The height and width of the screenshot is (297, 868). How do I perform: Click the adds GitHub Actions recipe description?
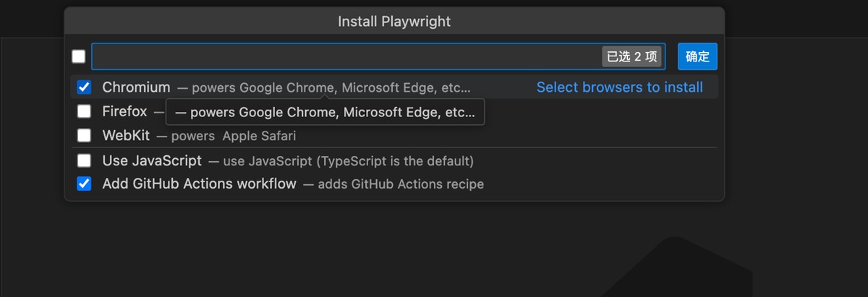click(393, 184)
